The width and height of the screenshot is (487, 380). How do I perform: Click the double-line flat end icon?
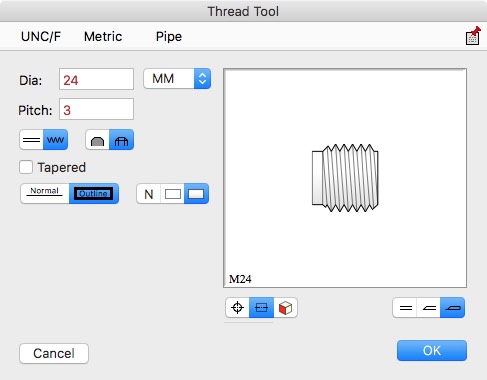(405, 307)
